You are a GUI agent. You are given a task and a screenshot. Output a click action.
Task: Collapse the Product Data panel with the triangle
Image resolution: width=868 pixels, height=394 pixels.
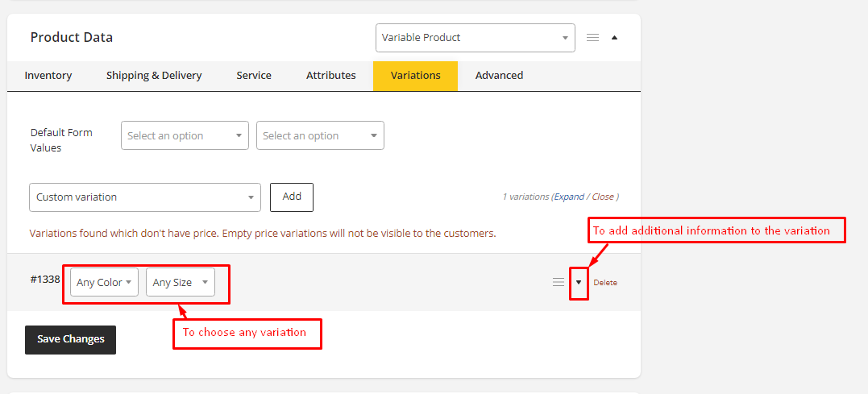[x=615, y=38]
